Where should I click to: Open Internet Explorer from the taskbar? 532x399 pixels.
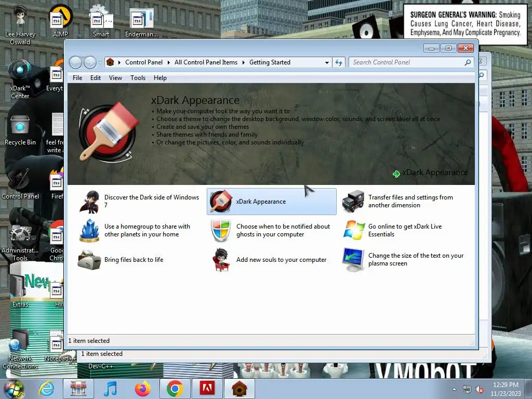[46, 389]
